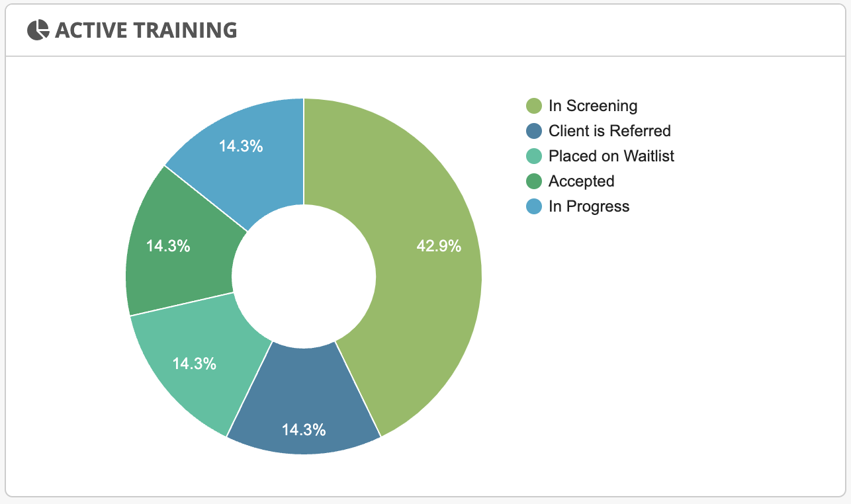Click the Client is Referred legend dot
The width and height of the screenshot is (851, 504).
click(534, 131)
